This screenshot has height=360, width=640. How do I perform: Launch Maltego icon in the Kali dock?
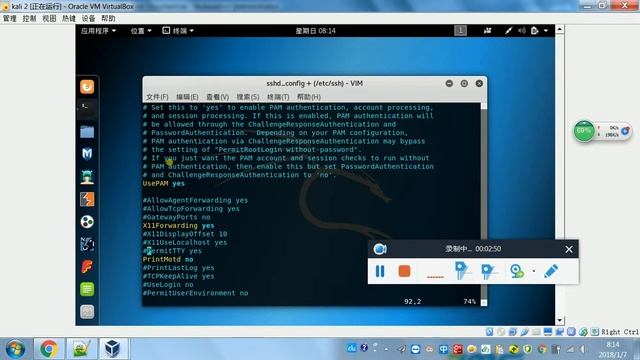coord(87,244)
